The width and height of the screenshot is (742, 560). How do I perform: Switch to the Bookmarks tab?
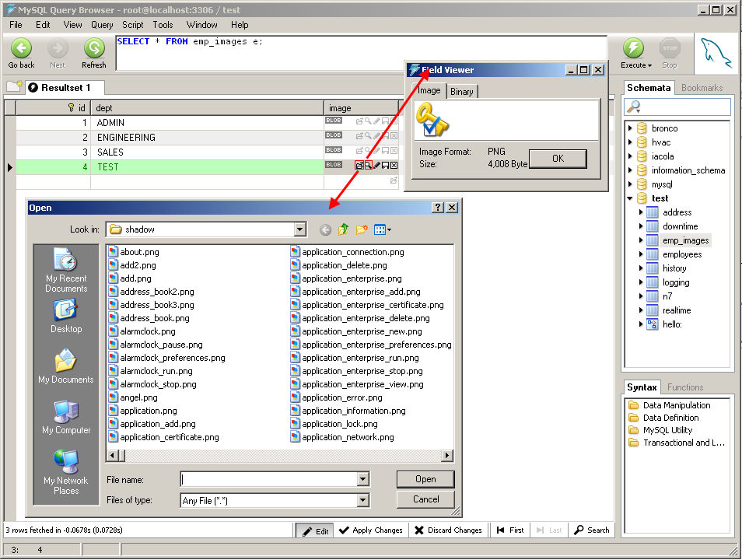[702, 88]
